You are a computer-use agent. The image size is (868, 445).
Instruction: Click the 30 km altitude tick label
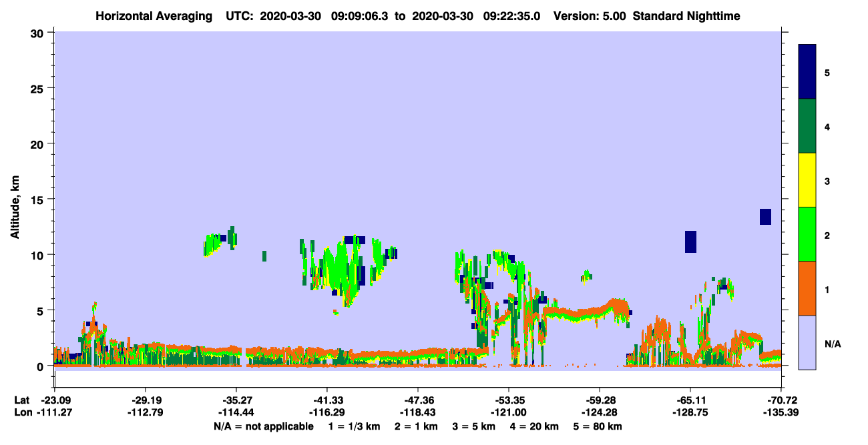[39, 33]
